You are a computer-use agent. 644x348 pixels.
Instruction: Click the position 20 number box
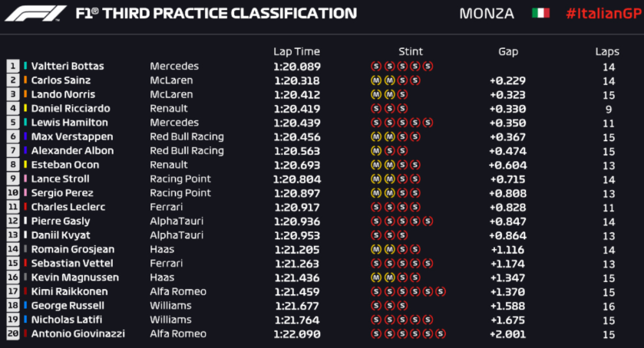13,334
